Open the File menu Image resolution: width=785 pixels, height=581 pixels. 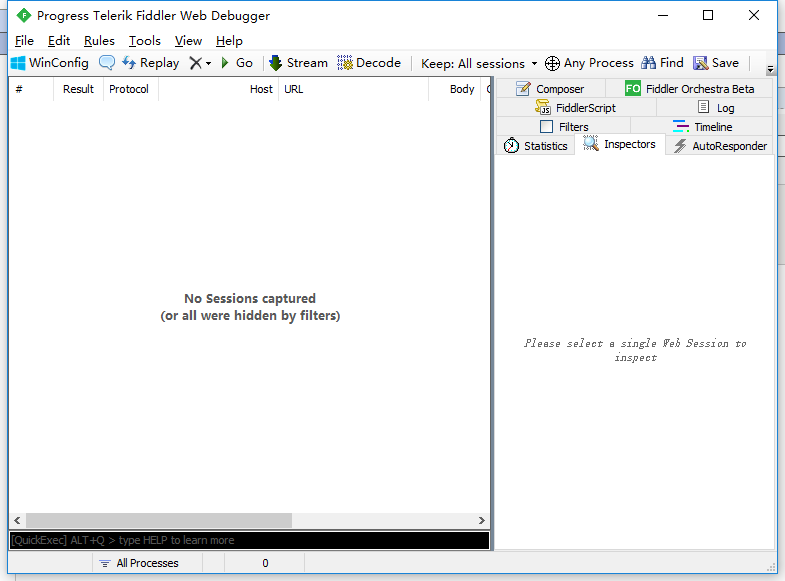click(25, 41)
